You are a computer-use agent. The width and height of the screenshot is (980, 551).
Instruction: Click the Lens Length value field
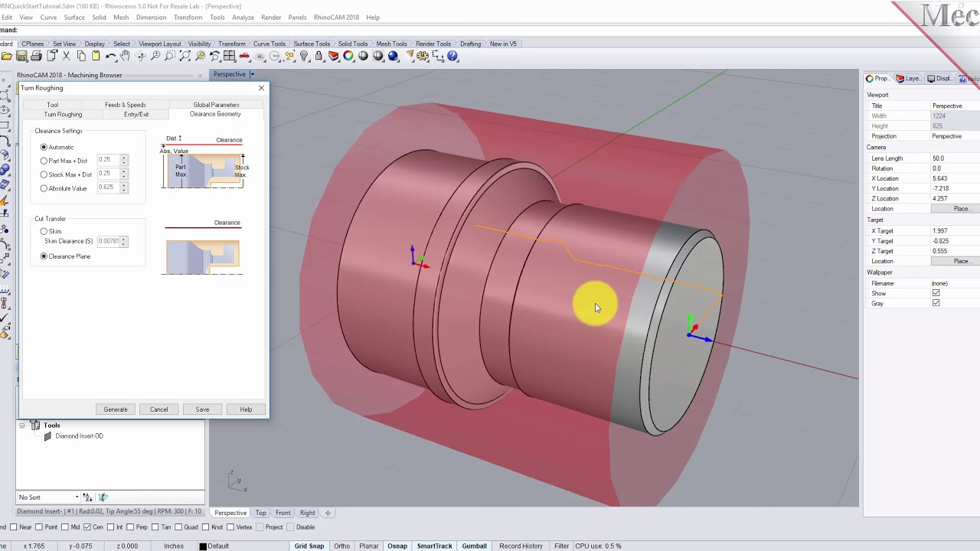(955, 158)
